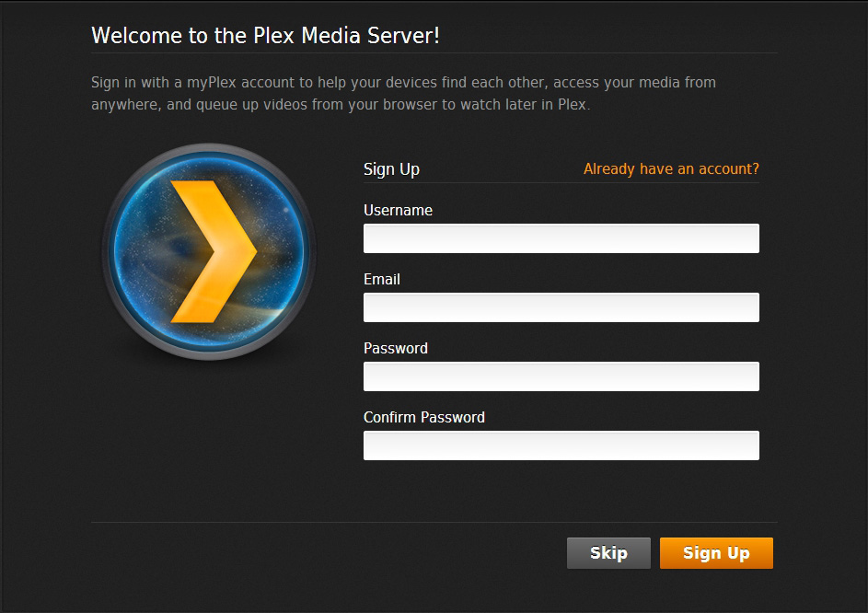Image resolution: width=868 pixels, height=613 pixels.
Task: Click the 'Sign in with a myPlex account' text line
Action: tap(403, 83)
